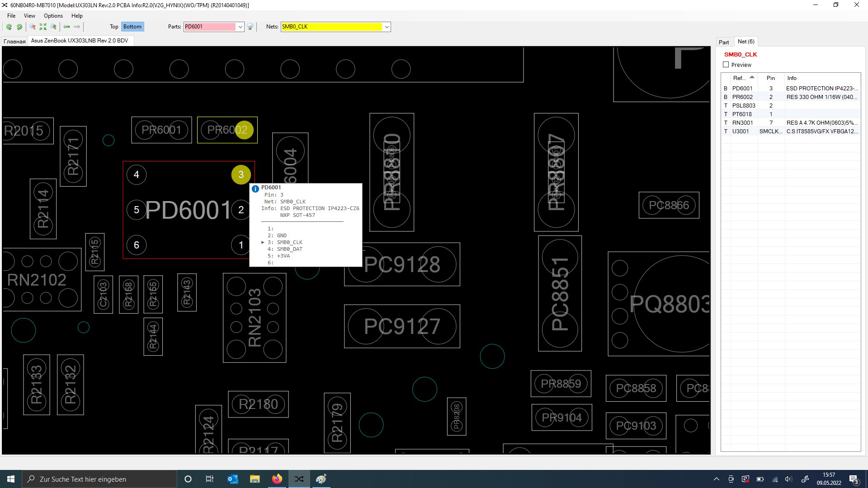Expand the Nets dropdown list

point(387,27)
